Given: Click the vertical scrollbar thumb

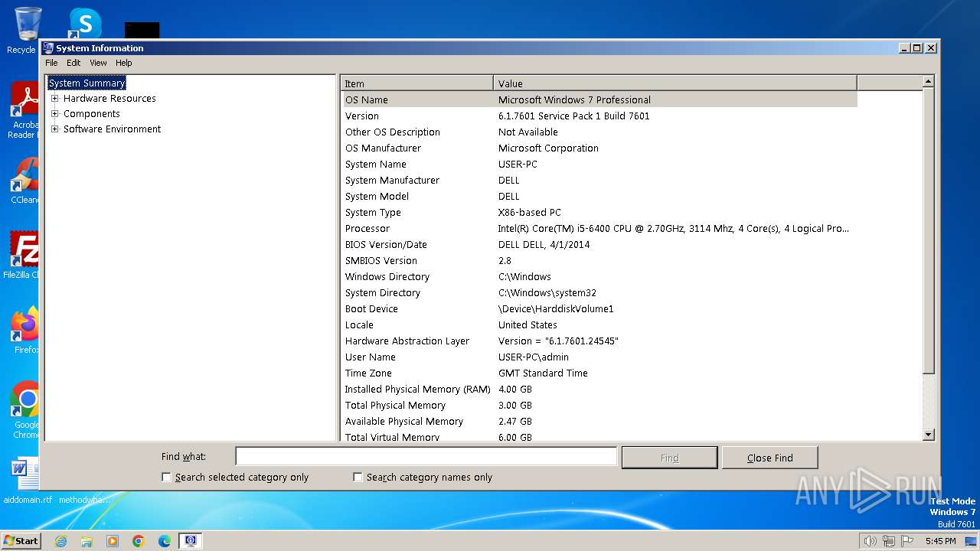Looking at the screenshot, I should click(x=929, y=231).
